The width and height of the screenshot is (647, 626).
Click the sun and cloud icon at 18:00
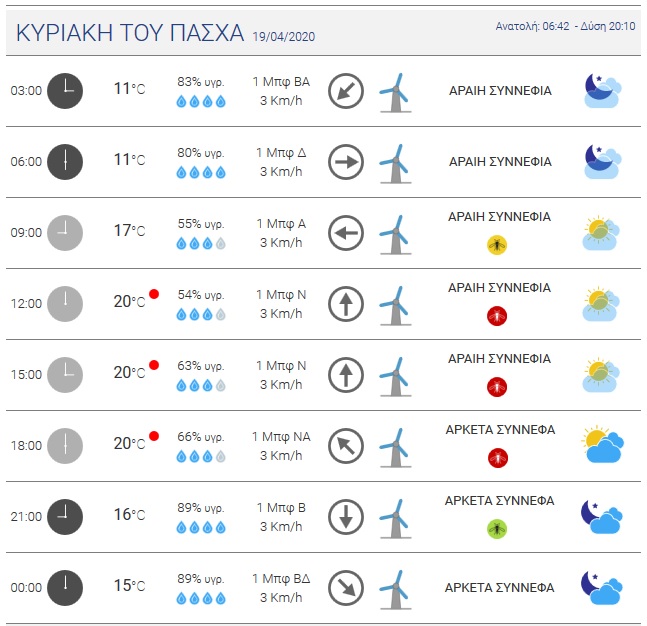(x=603, y=444)
